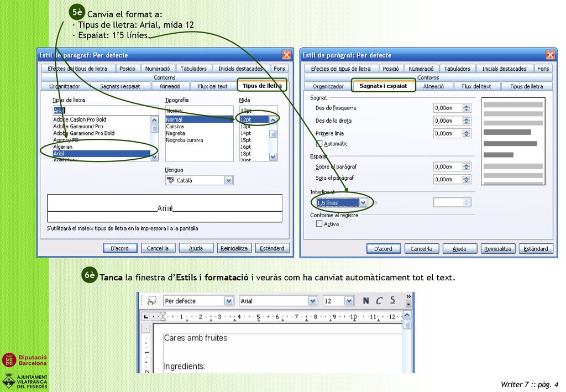Click Cancel·la in the left dialog
Viewport: 566px width, 392px height.
158,248
